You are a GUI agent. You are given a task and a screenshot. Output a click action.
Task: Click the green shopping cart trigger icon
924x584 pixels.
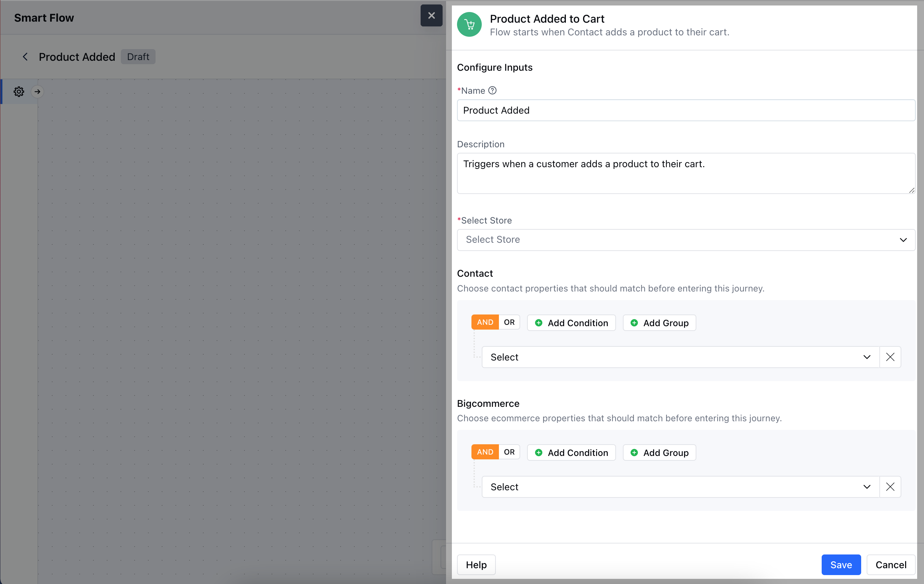coord(469,25)
